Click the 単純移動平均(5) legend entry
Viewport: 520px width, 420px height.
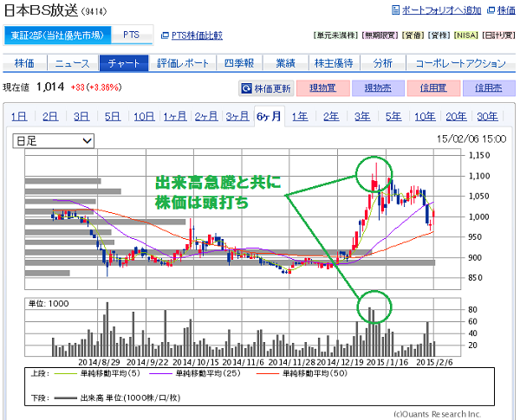(x=97, y=373)
